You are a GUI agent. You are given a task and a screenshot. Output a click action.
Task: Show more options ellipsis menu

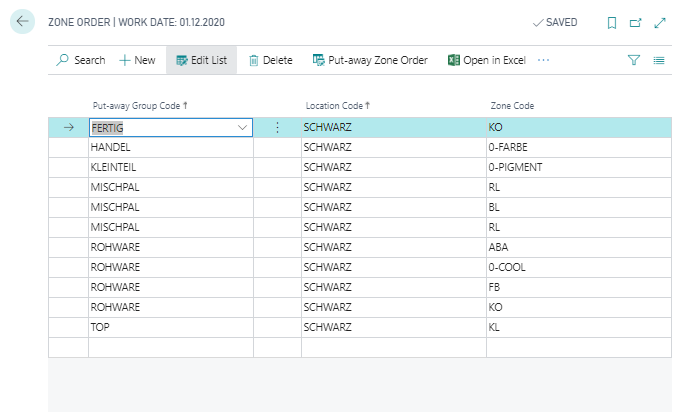pos(543,60)
